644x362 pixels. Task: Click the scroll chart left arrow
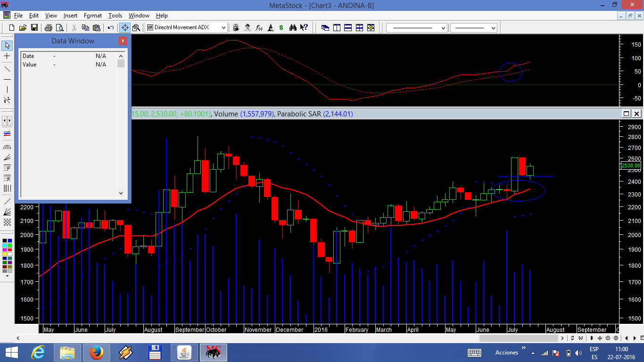coord(626,338)
